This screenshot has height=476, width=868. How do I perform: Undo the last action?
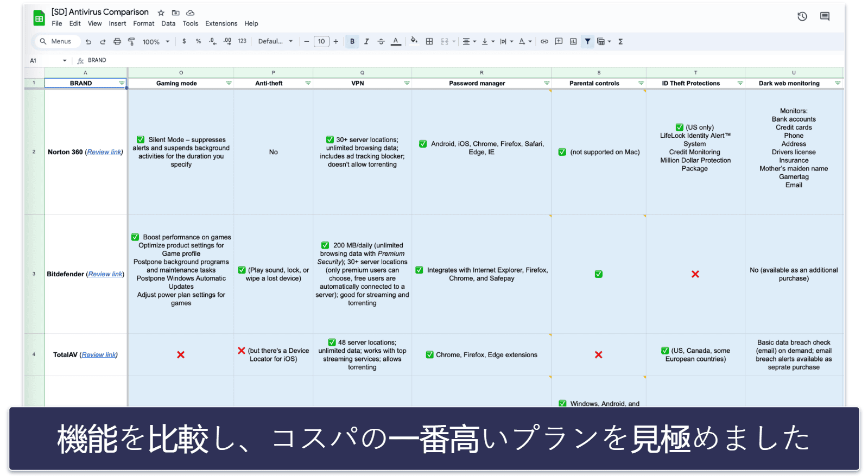88,41
